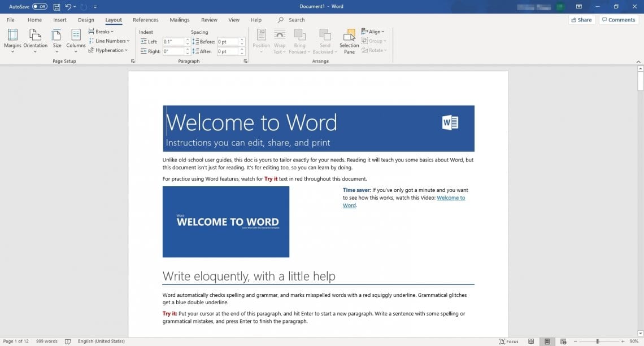644x346 pixels.
Task: Click the Share button
Action: (x=581, y=19)
